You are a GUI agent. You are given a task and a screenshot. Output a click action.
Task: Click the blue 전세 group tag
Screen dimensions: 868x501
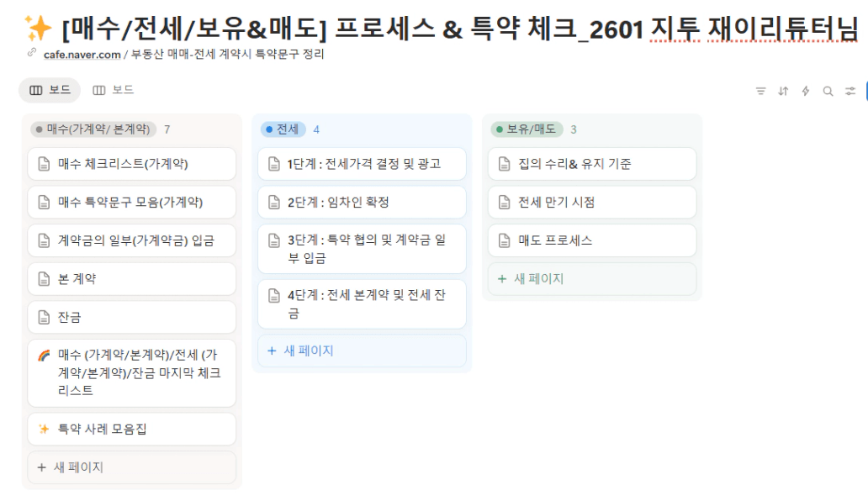point(283,129)
